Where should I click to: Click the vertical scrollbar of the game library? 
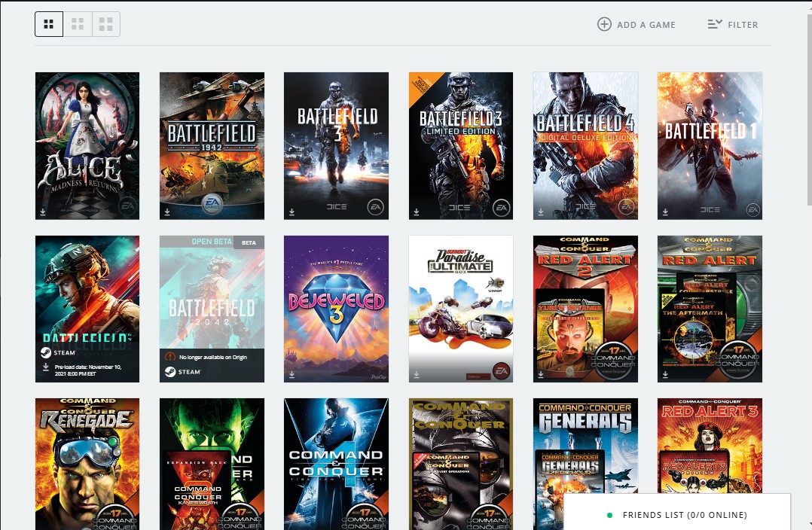[809, 111]
